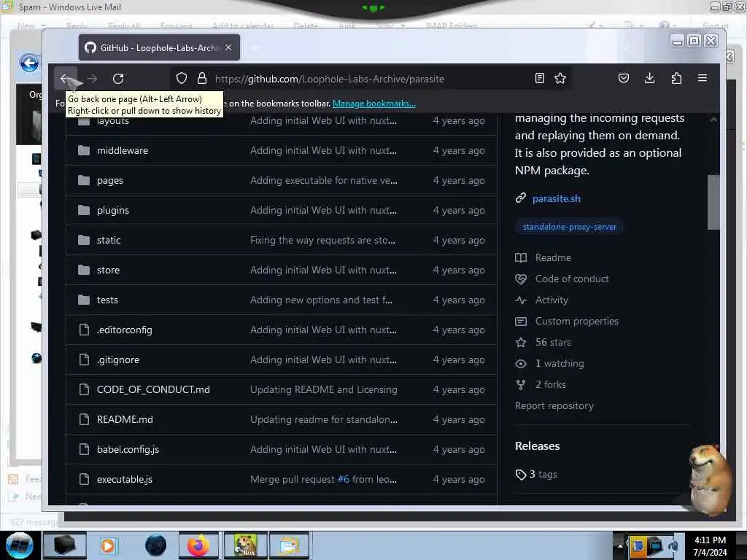Open the .gitignore file
The width and height of the screenshot is (747, 560).
(x=118, y=360)
